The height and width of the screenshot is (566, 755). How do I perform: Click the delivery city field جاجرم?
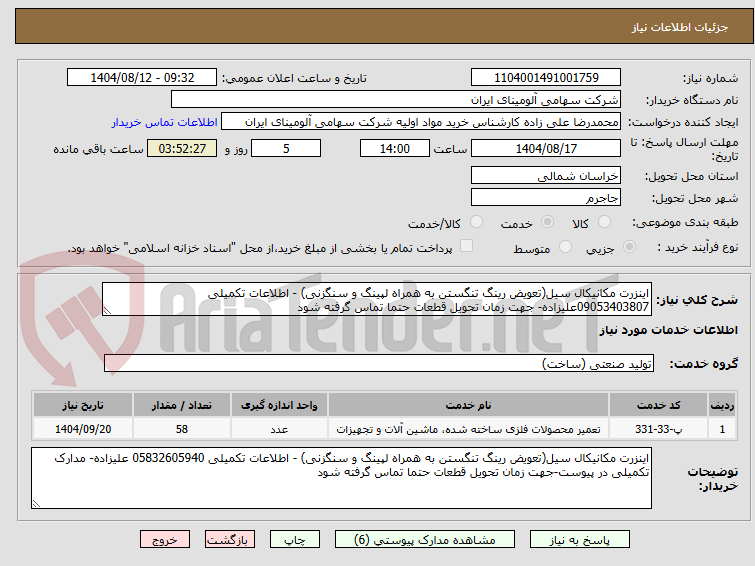(546, 197)
